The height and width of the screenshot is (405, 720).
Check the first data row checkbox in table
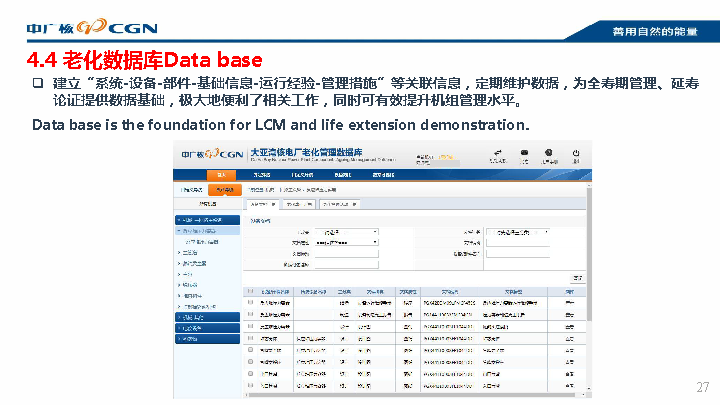click(251, 302)
